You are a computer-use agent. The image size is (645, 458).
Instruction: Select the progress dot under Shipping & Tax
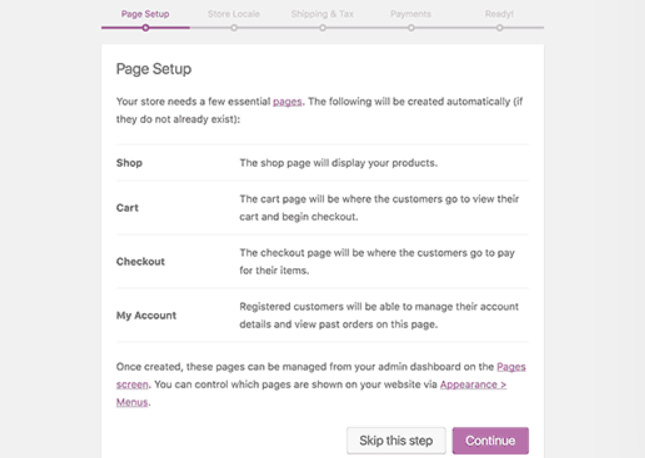point(322,28)
